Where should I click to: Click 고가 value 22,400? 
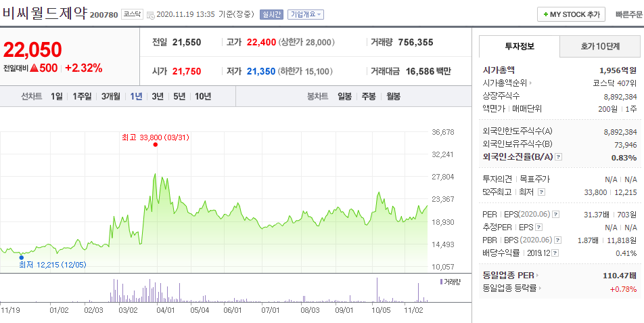coord(262,43)
